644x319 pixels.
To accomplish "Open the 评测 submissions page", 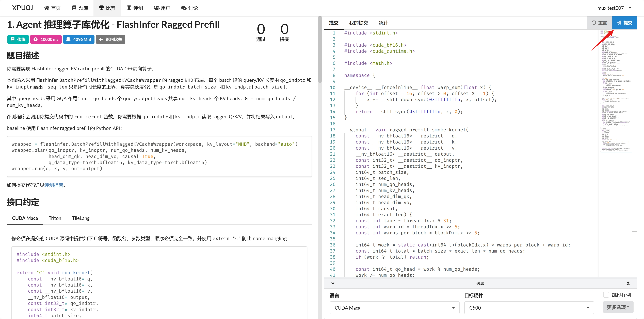I will [x=135, y=8].
